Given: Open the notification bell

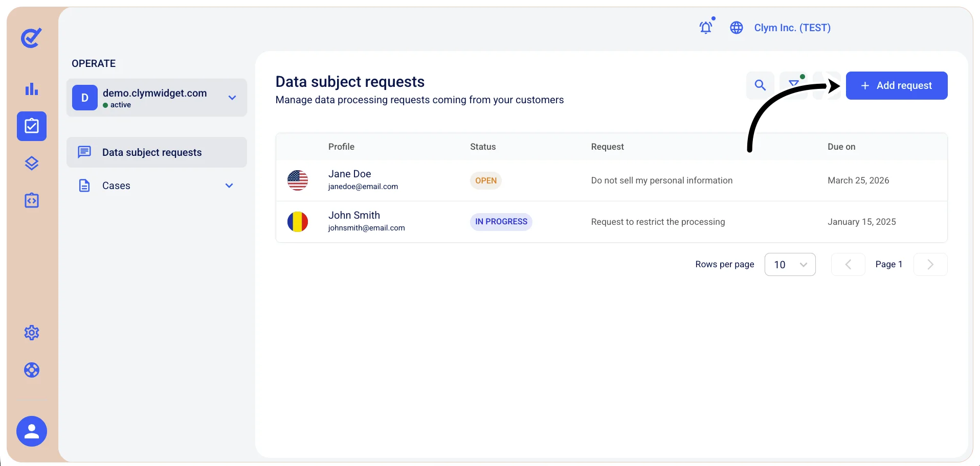Looking at the screenshot, I should [x=706, y=27].
